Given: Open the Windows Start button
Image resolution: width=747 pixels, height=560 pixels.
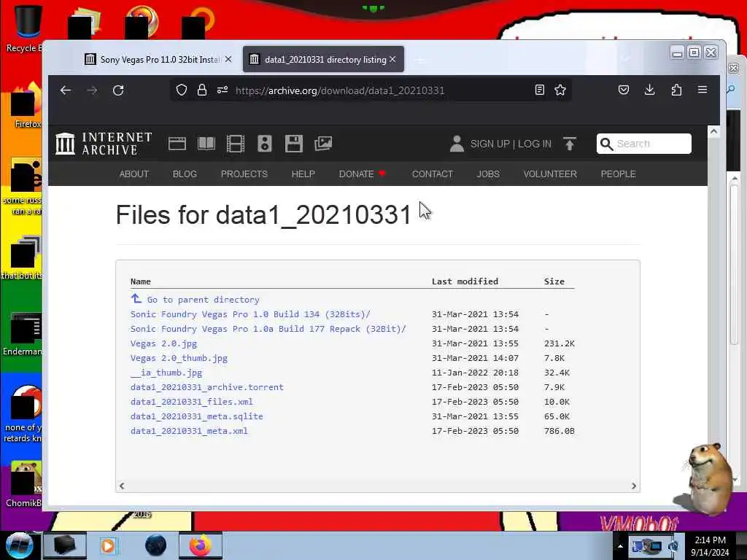Looking at the screenshot, I should 19,545.
